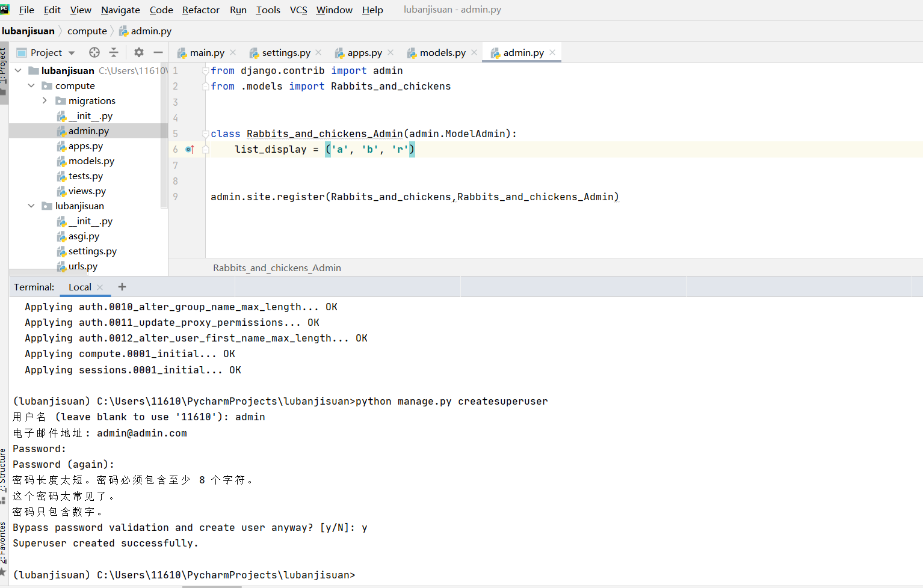Click compute in the breadcrumb bar
Viewport: 923px width, 588px height.
[x=87, y=31]
